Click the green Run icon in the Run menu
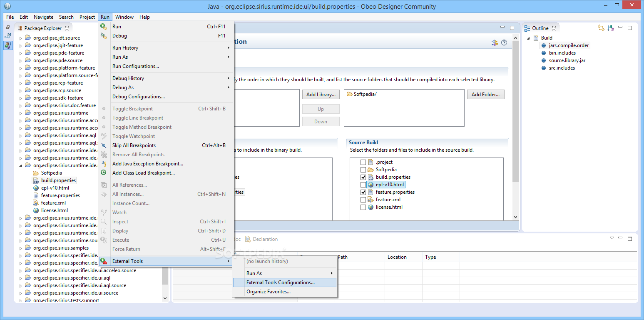Image resolution: width=644 pixels, height=320 pixels. (x=104, y=27)
